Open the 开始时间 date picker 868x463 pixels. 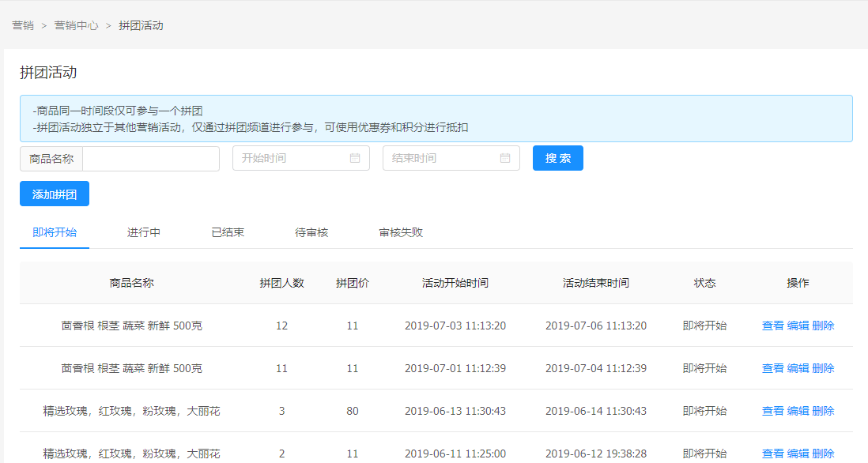tap(292, 158)
